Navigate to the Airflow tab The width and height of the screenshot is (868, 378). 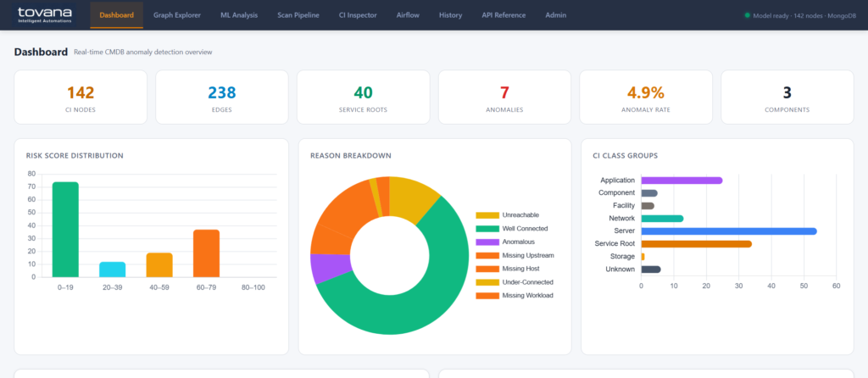(408, 15)
